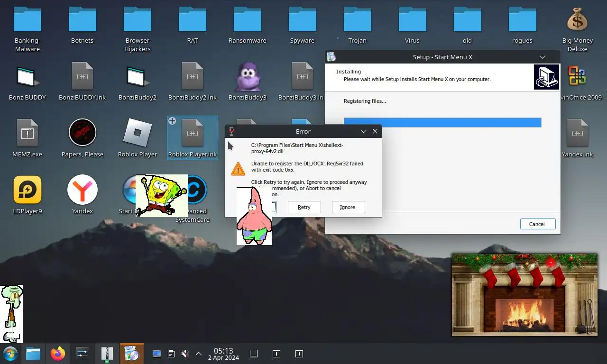The height and width of the screenshot is (364, 607).
Task: Click the display tray icon
Action: click(156, 354)
